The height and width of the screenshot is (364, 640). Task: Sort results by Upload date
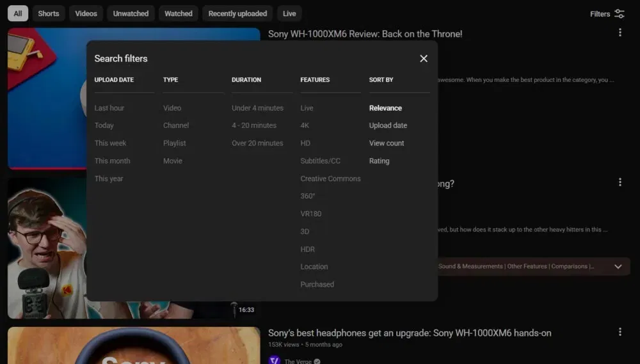388,125
